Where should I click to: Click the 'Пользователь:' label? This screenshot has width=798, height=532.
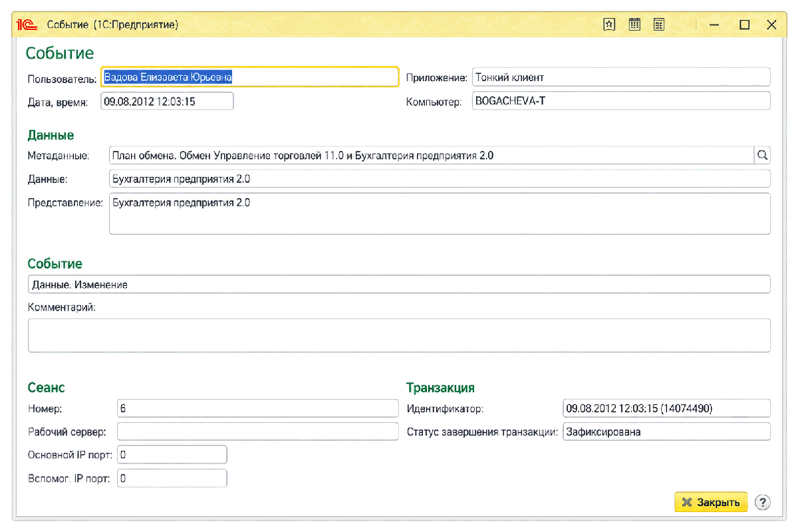pyautogui.click(x=62, y=78)
